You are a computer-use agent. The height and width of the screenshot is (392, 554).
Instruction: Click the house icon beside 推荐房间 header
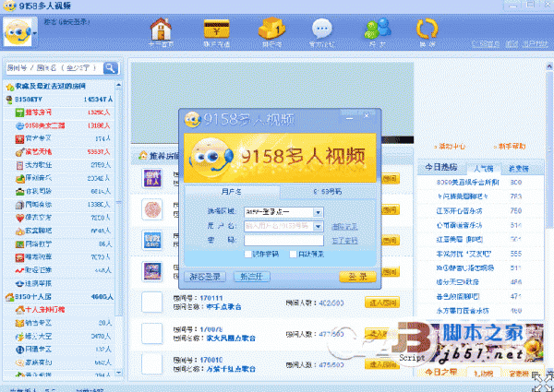coord(143,155)
